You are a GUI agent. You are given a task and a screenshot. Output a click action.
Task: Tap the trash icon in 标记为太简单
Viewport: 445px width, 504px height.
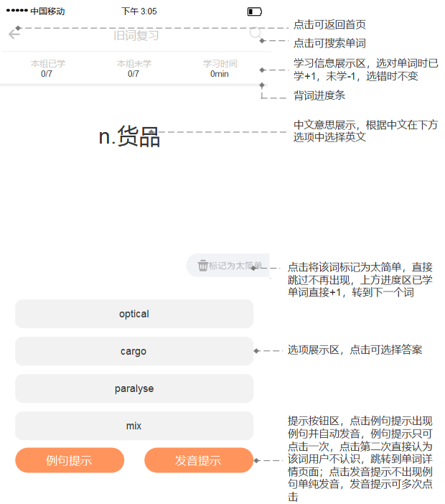click(x=202, y=266)
